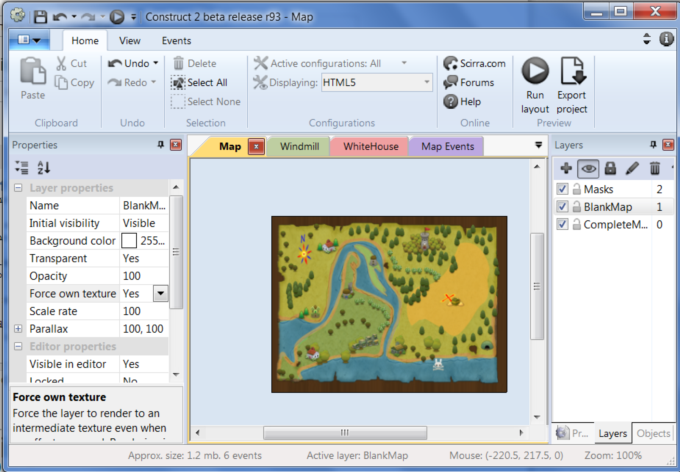Click the Paste clipboard icon
The height and width of the screenshot is (472, 680).
point(33,71)
